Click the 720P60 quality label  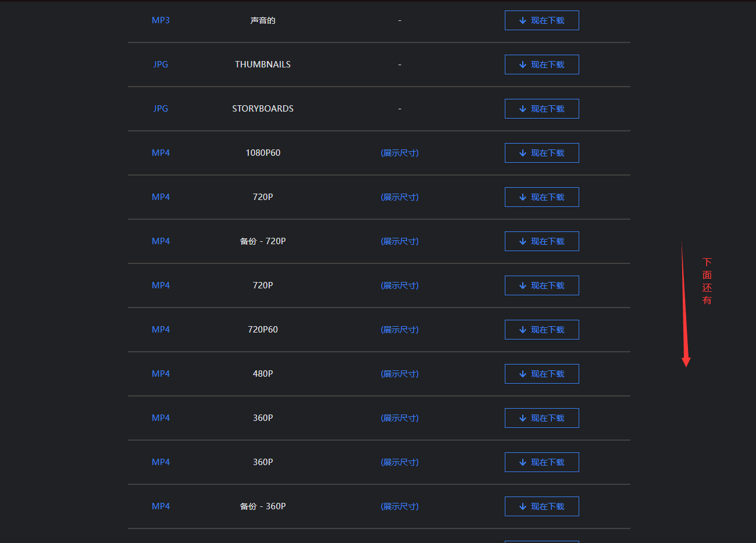click(263, 330)
